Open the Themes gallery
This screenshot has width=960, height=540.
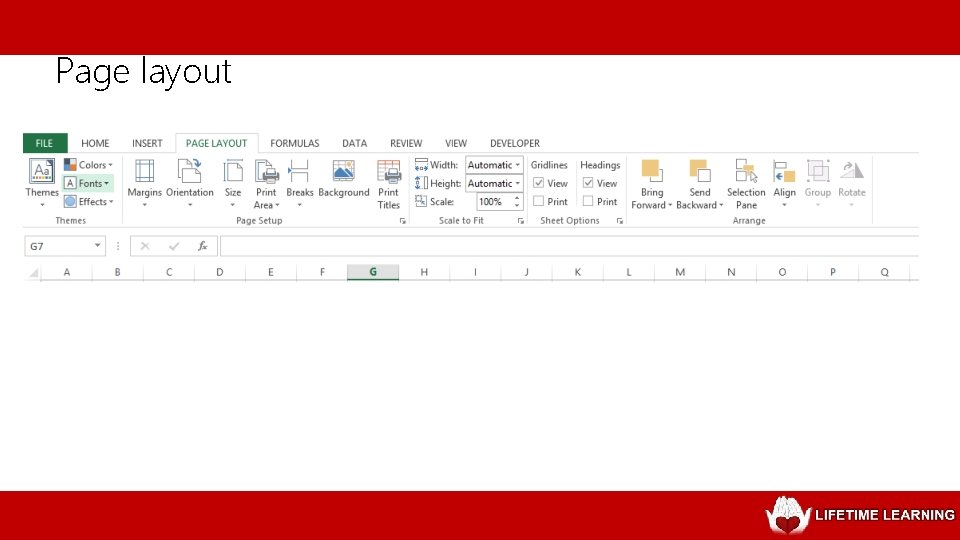pos(42,182)
